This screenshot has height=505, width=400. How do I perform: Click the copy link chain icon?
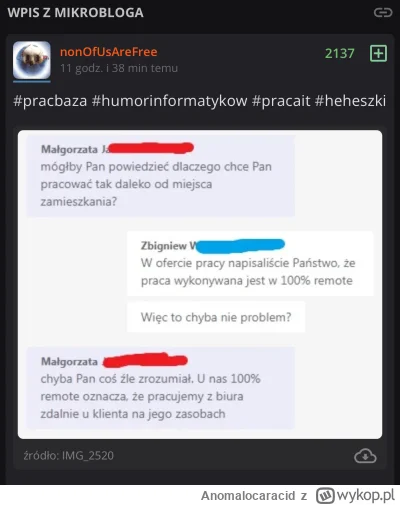tap(383, 13)
